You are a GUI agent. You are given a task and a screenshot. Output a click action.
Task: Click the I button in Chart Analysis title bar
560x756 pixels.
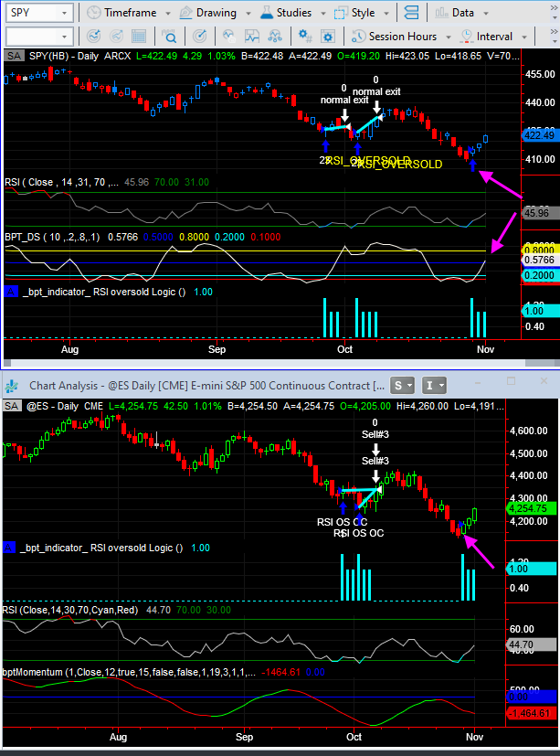[x=434, y=385]
